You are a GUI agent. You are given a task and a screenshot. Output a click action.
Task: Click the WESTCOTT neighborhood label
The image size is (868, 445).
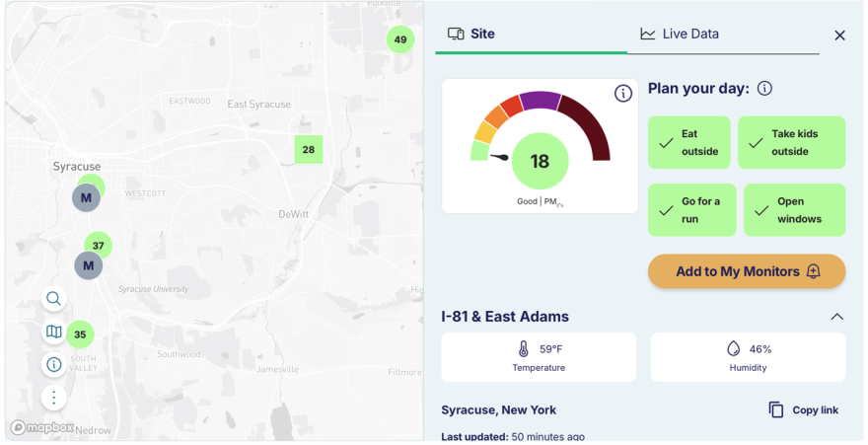145,193
